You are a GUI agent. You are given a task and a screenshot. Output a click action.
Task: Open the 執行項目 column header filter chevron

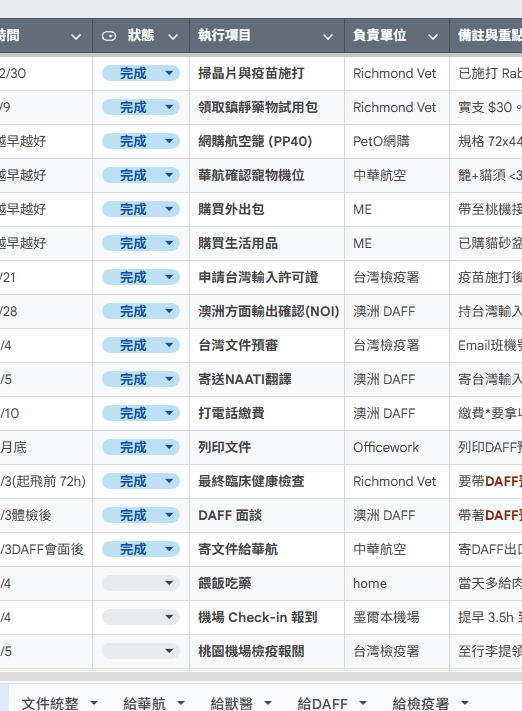tap(327, 37)
